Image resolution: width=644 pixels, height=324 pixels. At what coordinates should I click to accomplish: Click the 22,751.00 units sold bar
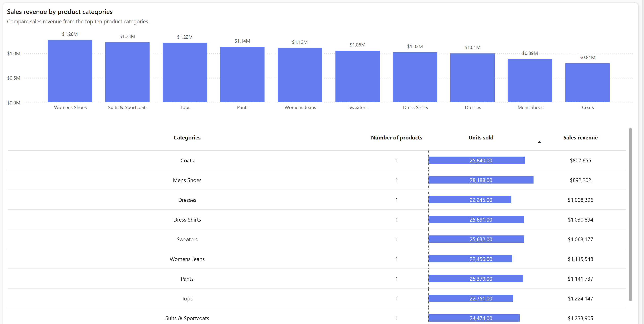point(471,298)
